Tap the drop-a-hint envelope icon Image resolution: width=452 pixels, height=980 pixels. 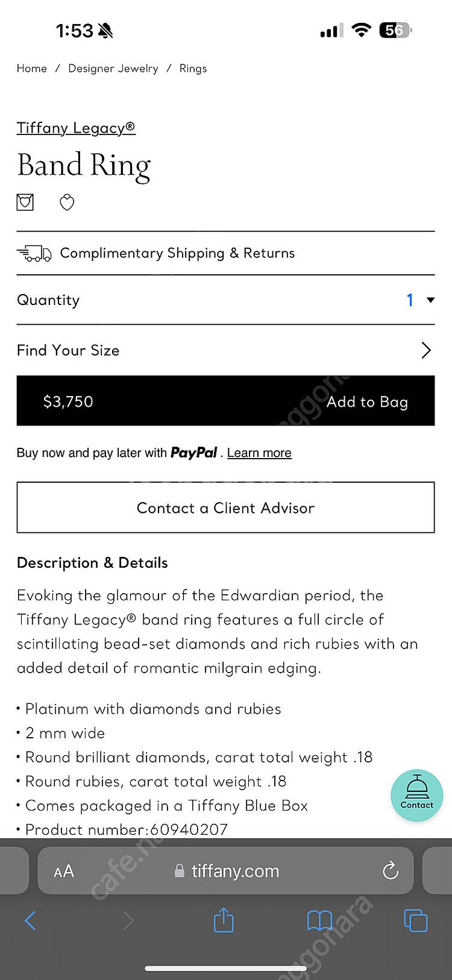[25, 202]
